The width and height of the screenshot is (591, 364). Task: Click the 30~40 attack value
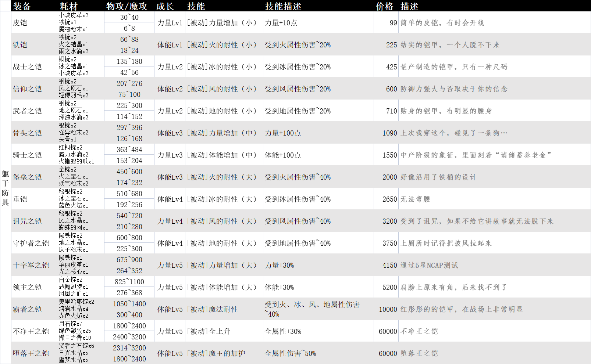coord(129,17)
